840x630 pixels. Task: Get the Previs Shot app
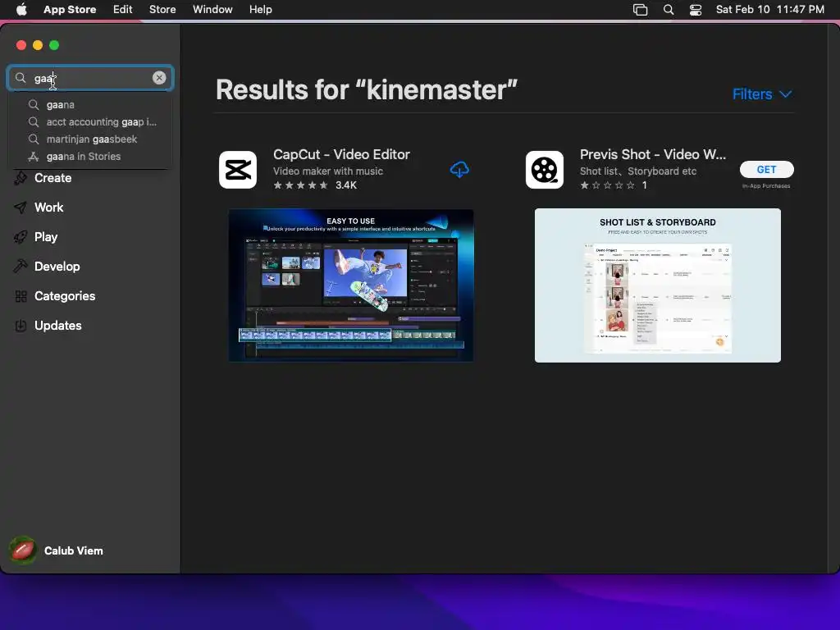(767, 169)
